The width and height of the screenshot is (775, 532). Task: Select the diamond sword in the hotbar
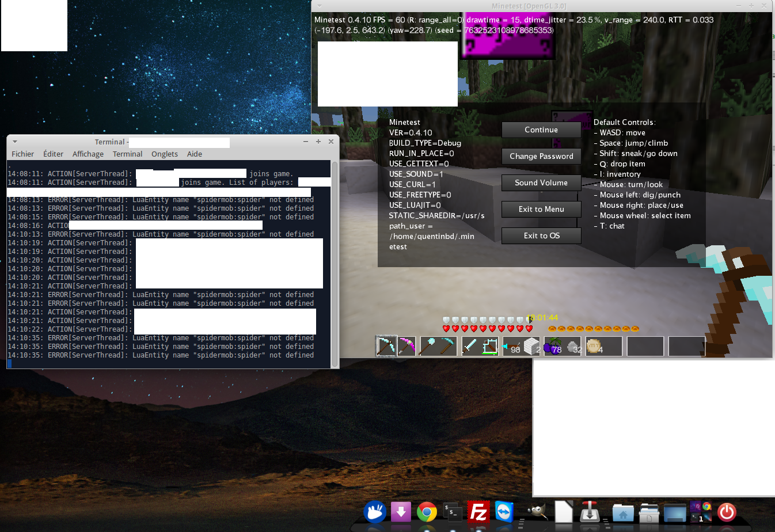tap(469, 346)
